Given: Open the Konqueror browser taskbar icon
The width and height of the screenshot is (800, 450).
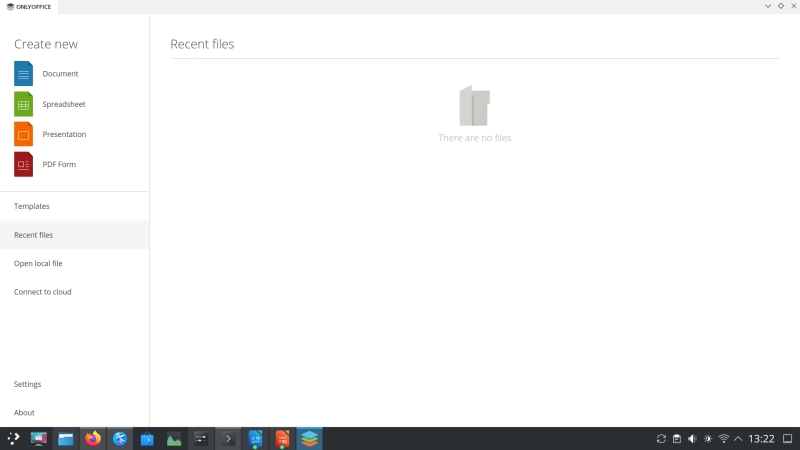Looking at the screenshot, I should click(120, 439).
